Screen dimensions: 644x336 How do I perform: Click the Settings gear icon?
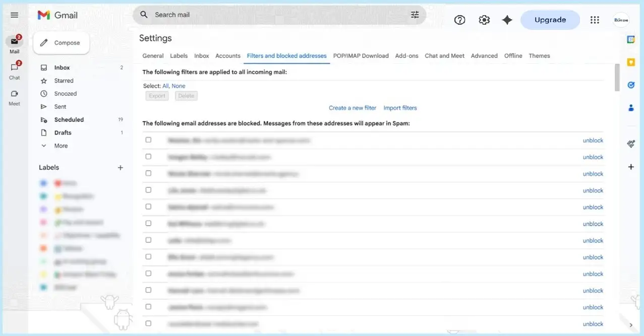484,20
